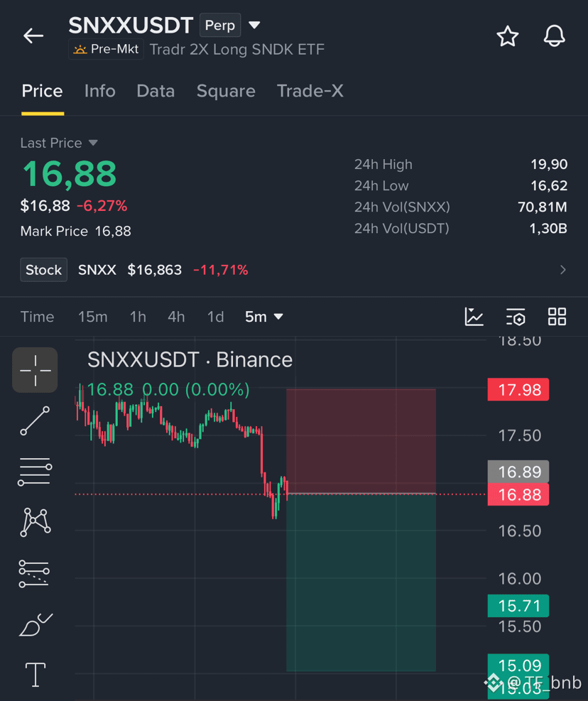Click the large green 16,88 last price
Screen dimensions: 588x701
pyautogui.click(x=70, y=174)
